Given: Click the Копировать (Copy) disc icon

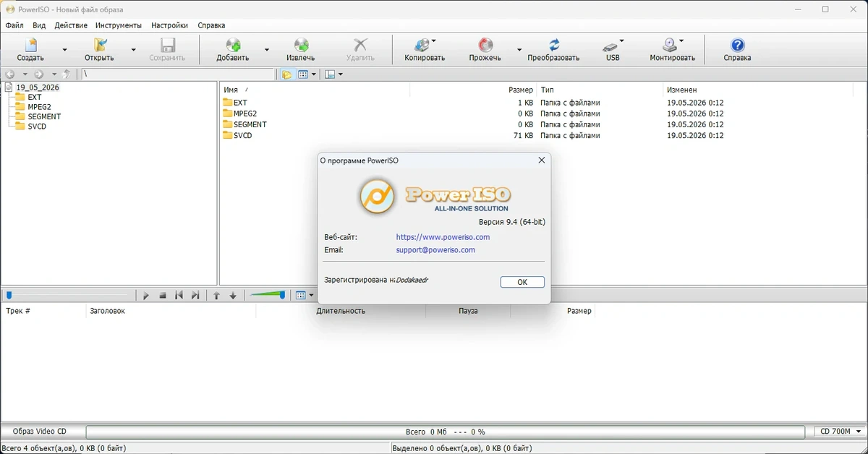Looking at the screenshot, I should 422,45.
